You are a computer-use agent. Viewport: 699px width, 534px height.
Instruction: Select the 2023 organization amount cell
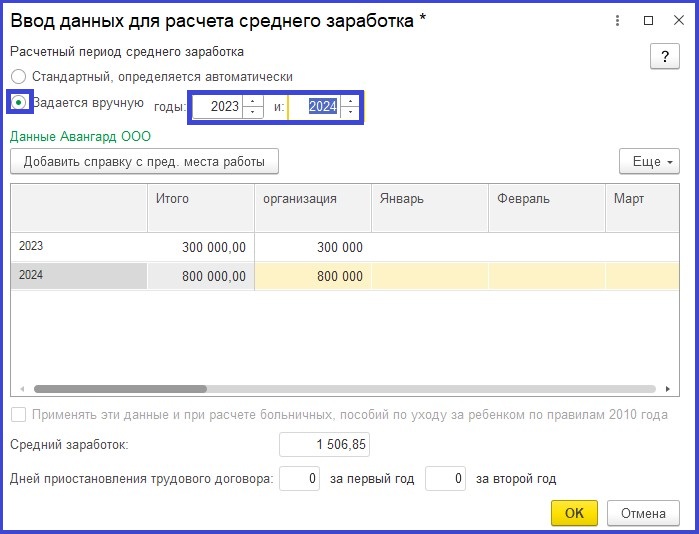pos(312,247)
